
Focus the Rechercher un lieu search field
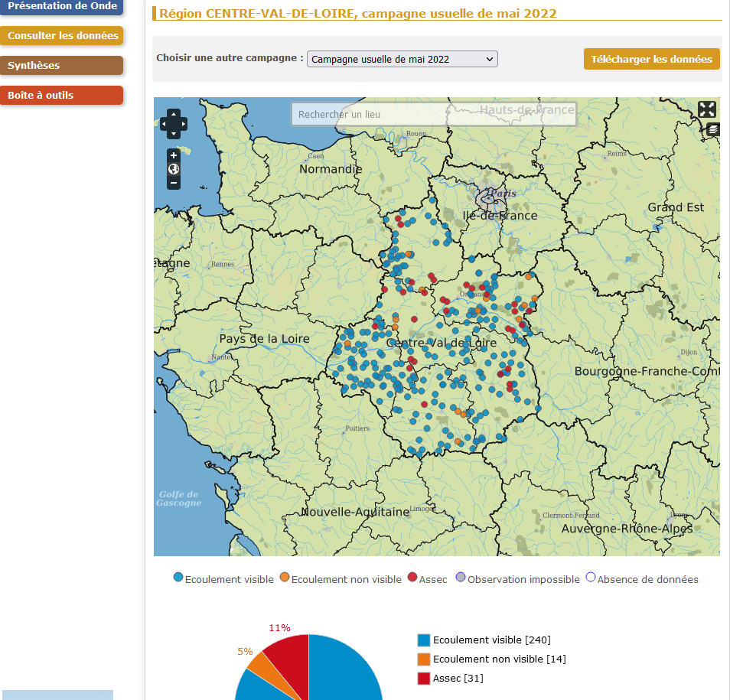(x=434, y=114)
